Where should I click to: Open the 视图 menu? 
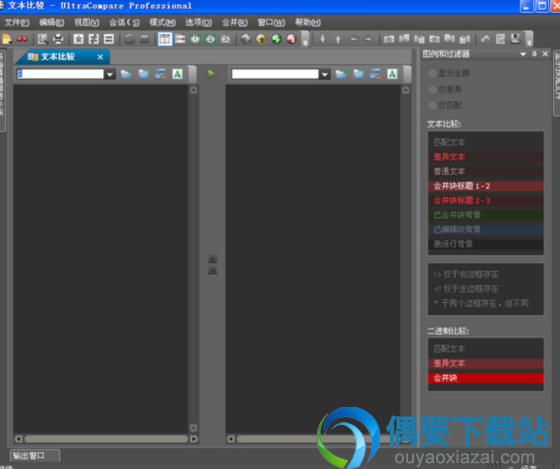pos(86,23)
